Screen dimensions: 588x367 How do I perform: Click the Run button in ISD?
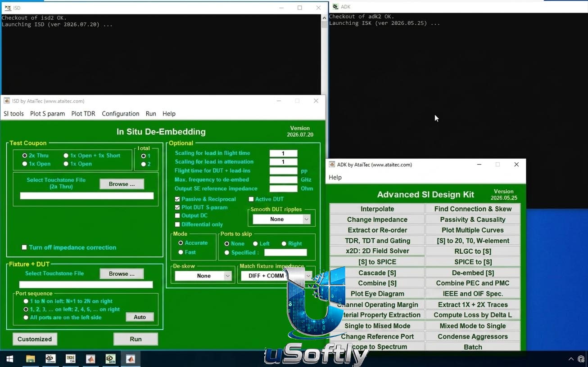(x=136, y=339)
